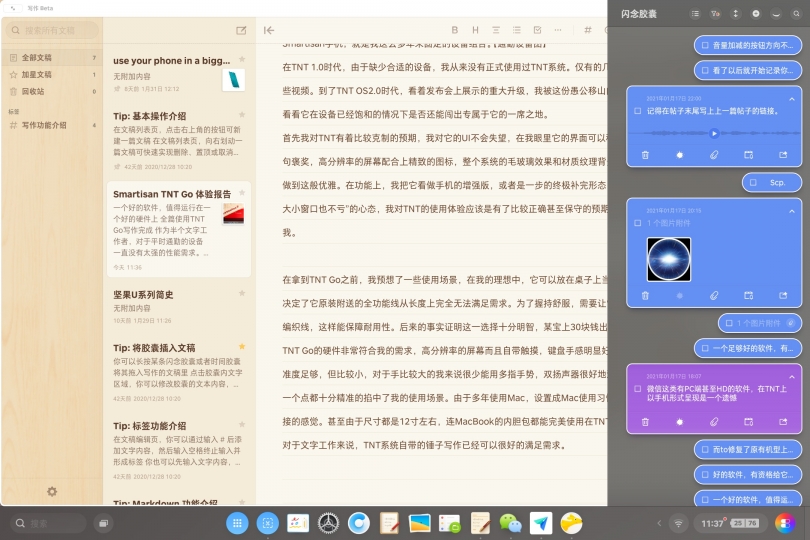Open the settings gear in the sidebar
This screenshot has width=810, height=540.
pyautogui.click(x=51, y=491)
